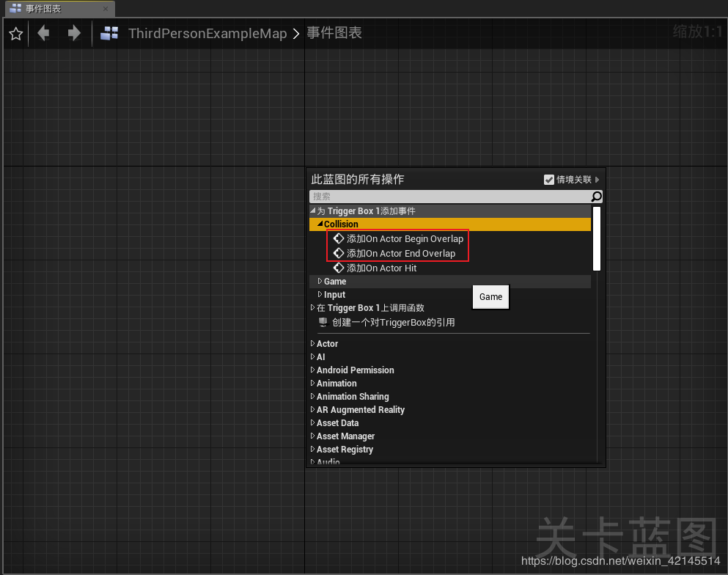
Task: Expand the Animation Sharing category
Action: [x=312, y=396]
